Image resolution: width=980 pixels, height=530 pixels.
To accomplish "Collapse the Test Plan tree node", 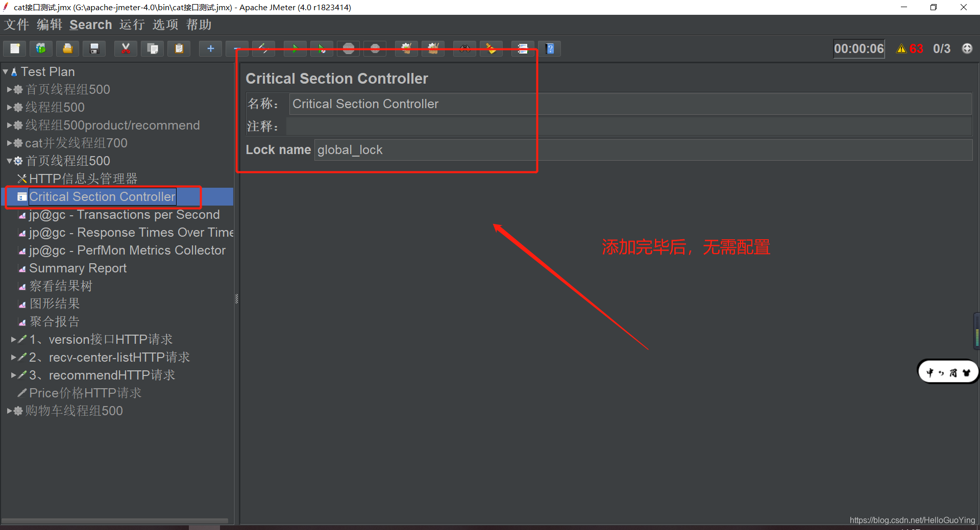I will click(6, 71).
